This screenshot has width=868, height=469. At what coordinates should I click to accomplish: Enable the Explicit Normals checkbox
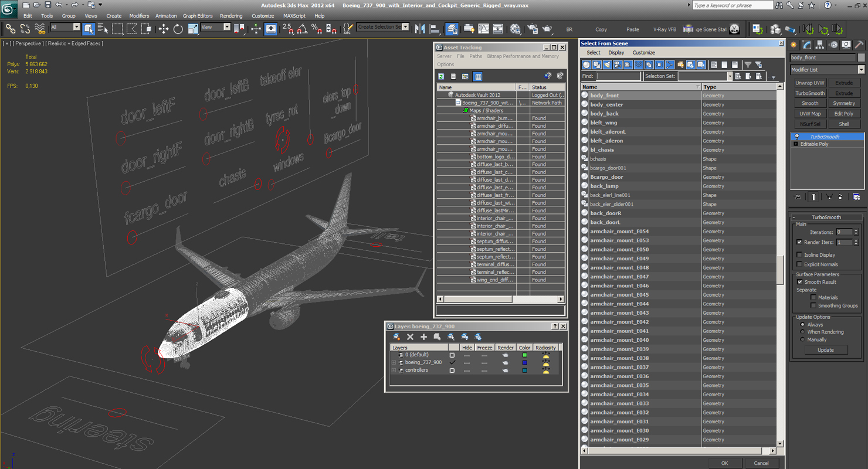tap(799, 264)
